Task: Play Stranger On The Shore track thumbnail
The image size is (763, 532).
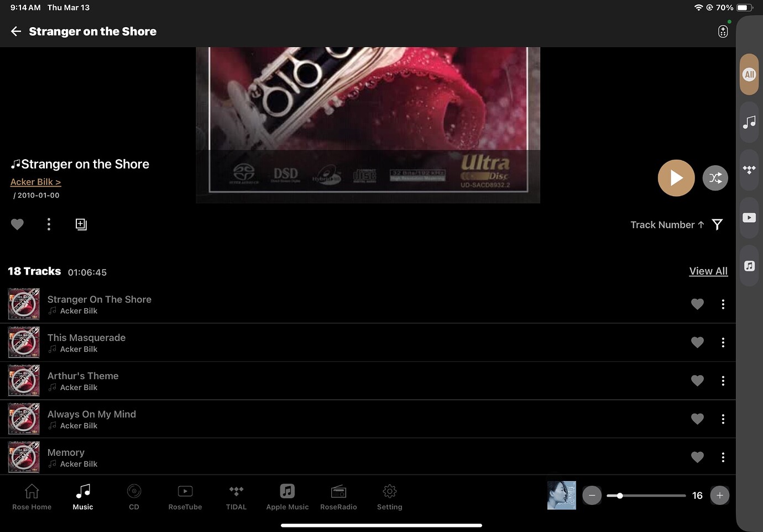Action: pyautogui.click(x=24, y=304)
